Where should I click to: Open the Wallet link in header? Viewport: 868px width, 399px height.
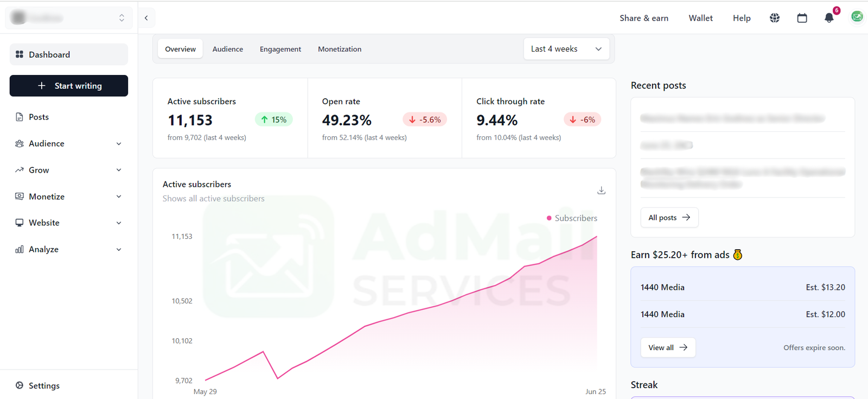pyautogui.click(x=700, y=18)
